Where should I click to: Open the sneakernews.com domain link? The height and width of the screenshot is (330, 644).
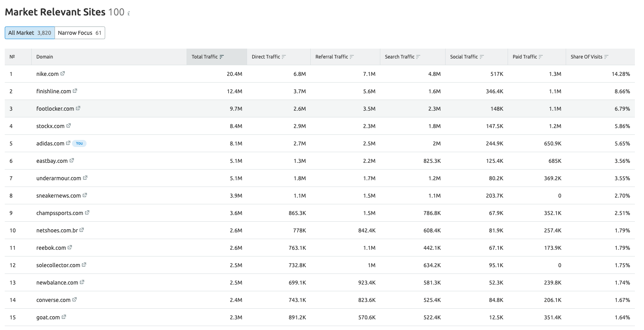coord(59,196)
